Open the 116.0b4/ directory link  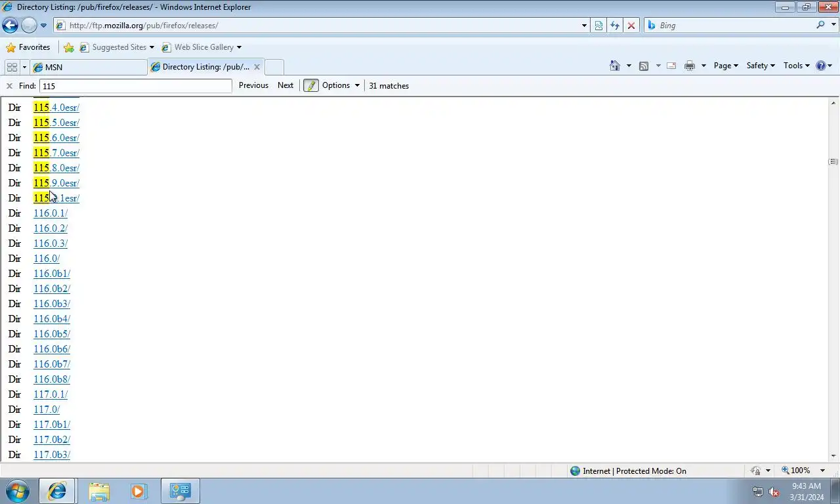coord(52,319)
